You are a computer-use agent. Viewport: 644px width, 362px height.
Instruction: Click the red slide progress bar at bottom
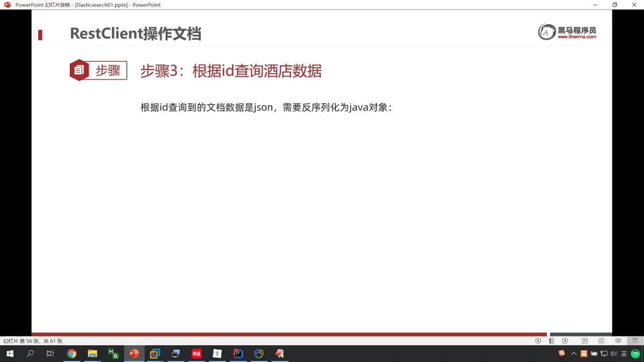click(x=289, y=334)
